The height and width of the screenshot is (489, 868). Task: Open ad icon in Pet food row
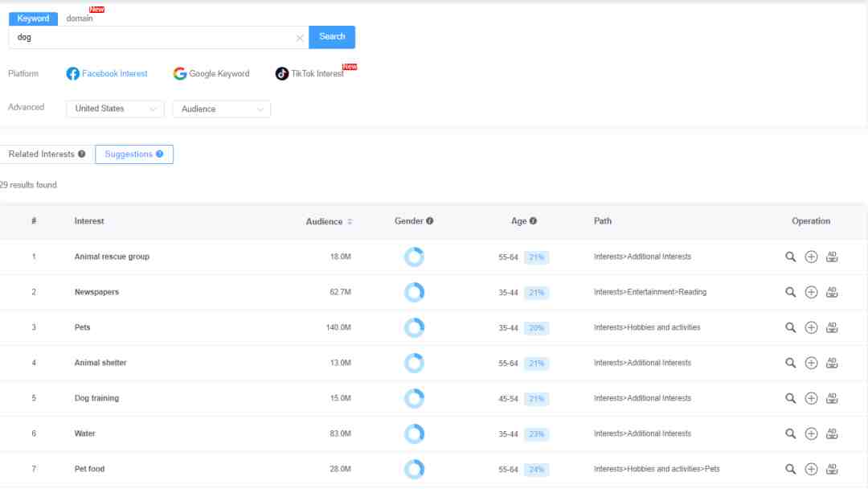coord(832,470)
